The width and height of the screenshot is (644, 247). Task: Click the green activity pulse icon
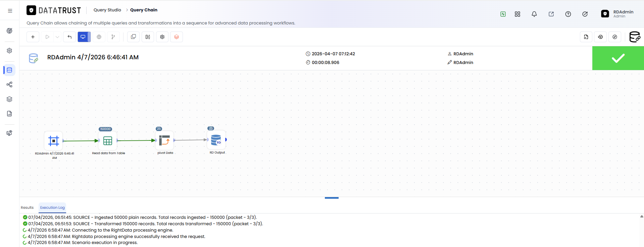pyautogui.click(x=503, y=14)
